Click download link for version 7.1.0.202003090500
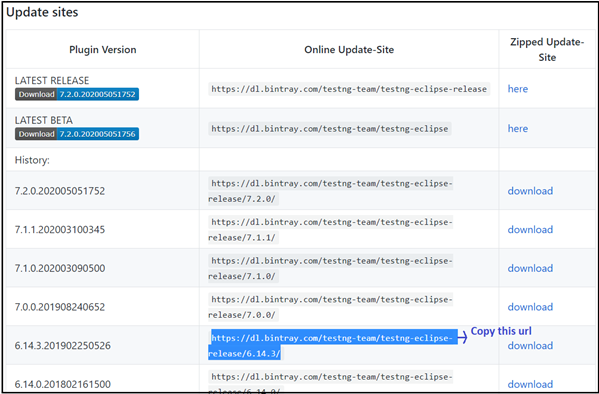Screen dimensions: 599x394 (x=530, y=268)
